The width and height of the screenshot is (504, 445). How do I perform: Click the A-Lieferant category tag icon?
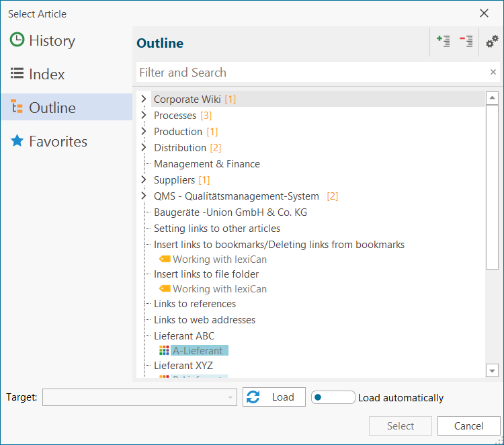point(164,351)
